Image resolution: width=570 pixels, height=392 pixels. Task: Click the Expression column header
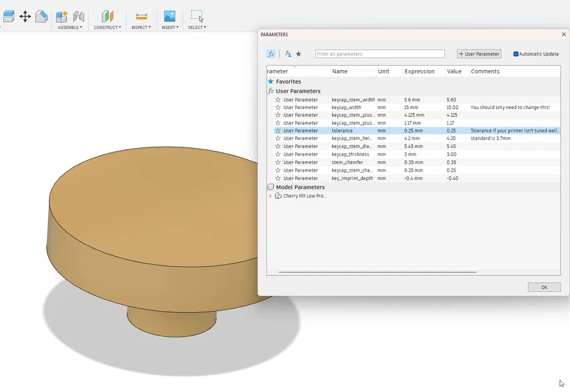tap(424, 72)
